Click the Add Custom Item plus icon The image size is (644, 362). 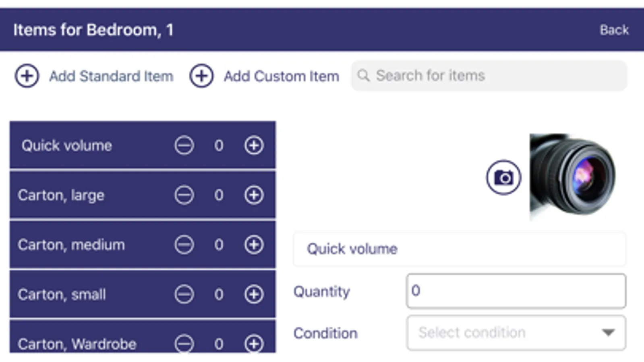[201, 76]
